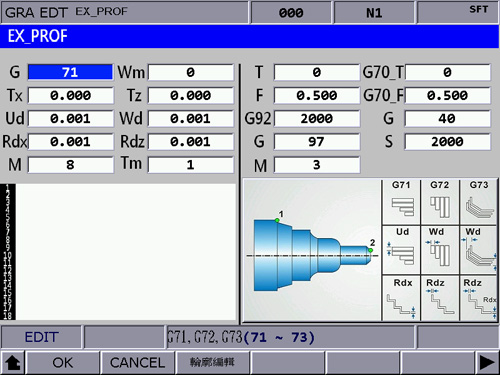Viewport: 500px width, 375px height.
Task: Select the G72 cycle diagram icon
Action: (x=440, y=202)
